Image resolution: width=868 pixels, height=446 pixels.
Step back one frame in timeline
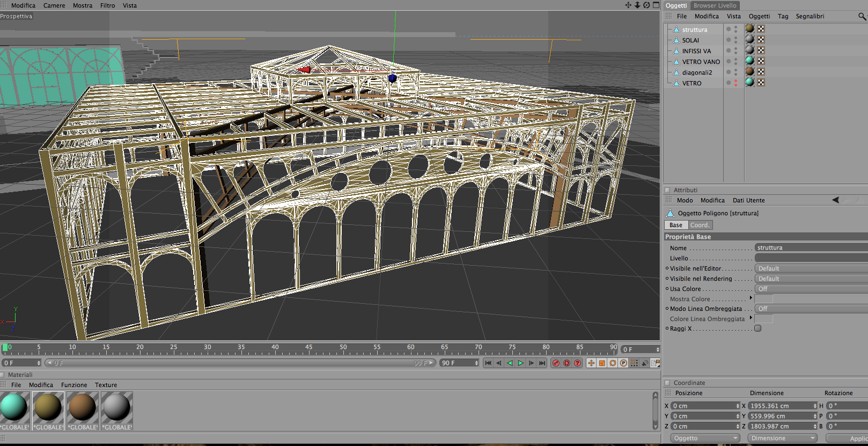(499, 363)
